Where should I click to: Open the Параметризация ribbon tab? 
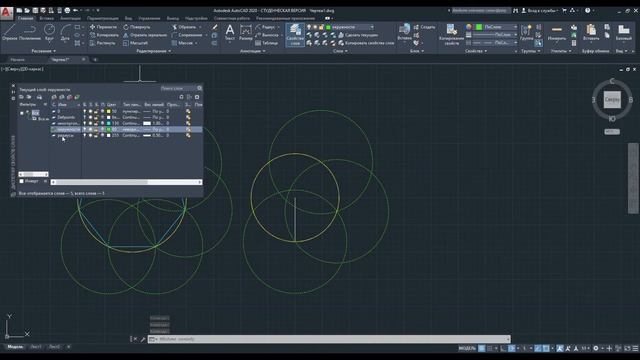click(102, 18)
